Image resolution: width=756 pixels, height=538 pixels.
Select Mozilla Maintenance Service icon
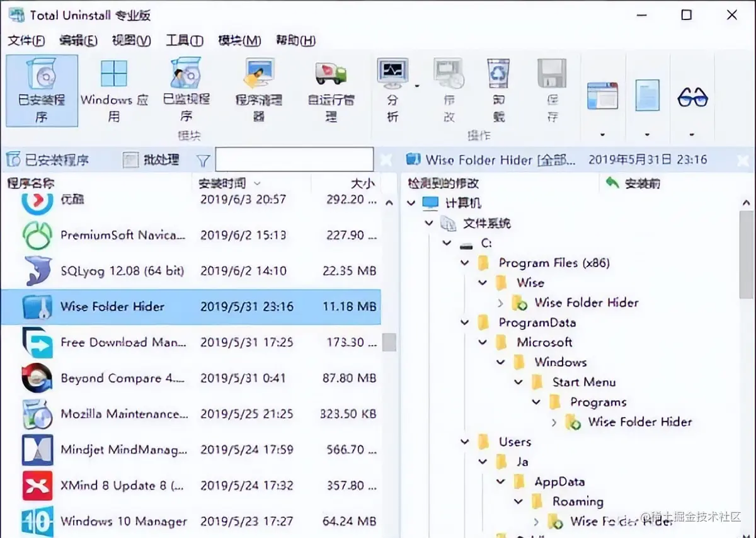[x=37, y=414]
